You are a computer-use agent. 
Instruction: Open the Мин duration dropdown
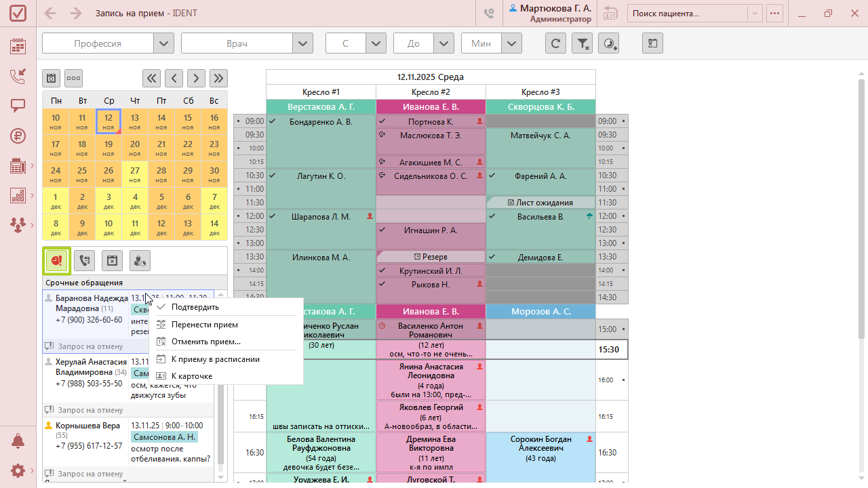pyautogui.click(x=511, y=43)
